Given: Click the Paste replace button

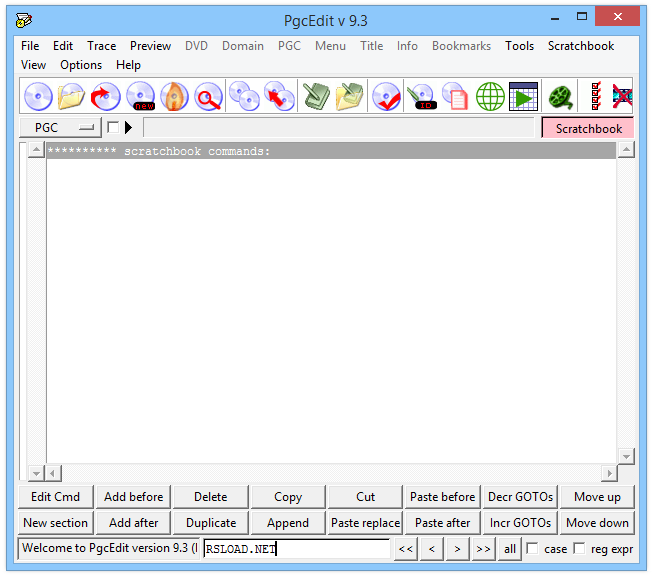Looking at the screenshot, I should (x=366, y=523).
